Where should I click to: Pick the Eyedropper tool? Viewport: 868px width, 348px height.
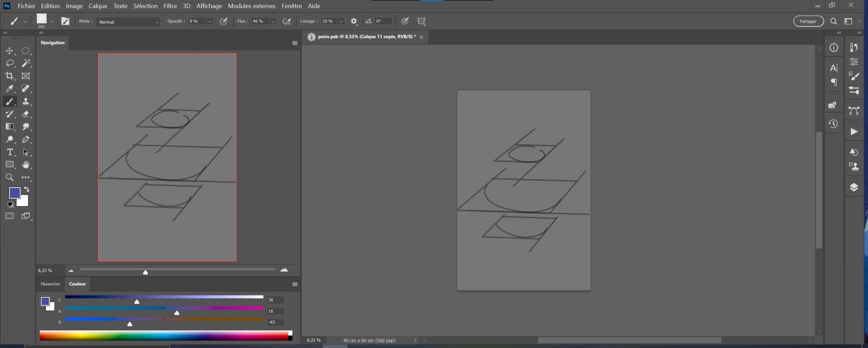(x=9, y=89)
